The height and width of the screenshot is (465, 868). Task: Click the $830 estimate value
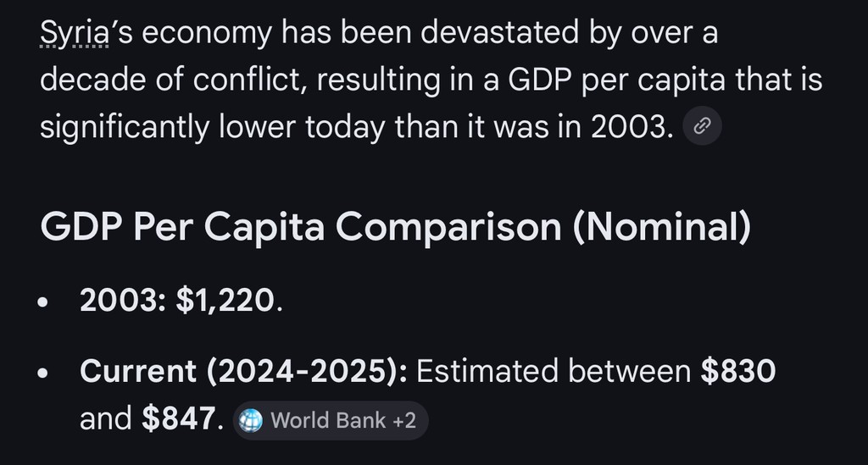click(738, 371)
